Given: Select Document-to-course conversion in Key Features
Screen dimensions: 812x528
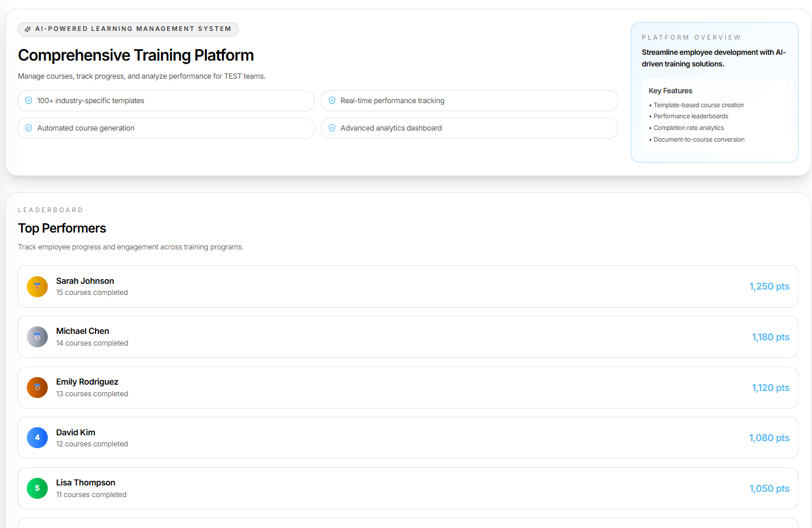Looking at the screenshot, I should [698, 140].
